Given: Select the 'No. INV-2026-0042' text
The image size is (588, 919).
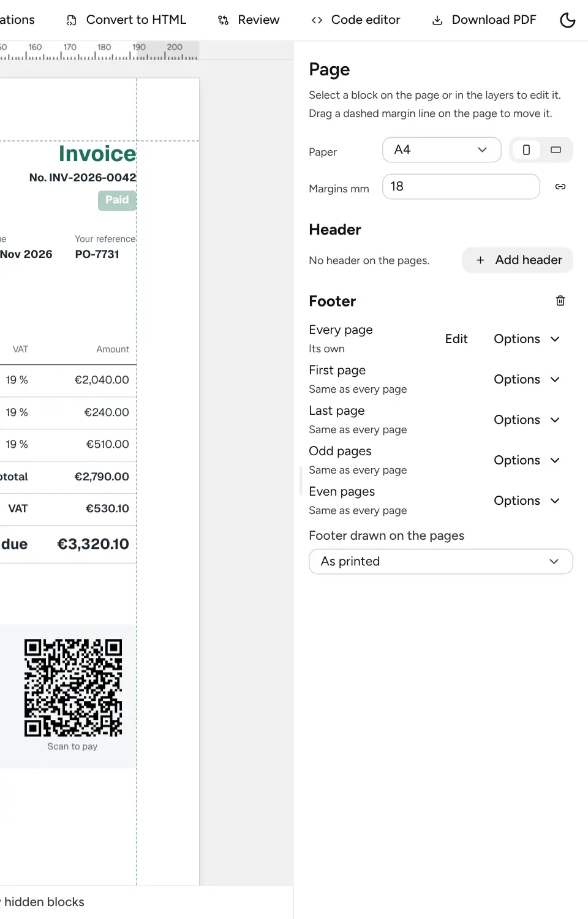Looking at the screenshot, I should pyautogui.click(x=83, y=178).
